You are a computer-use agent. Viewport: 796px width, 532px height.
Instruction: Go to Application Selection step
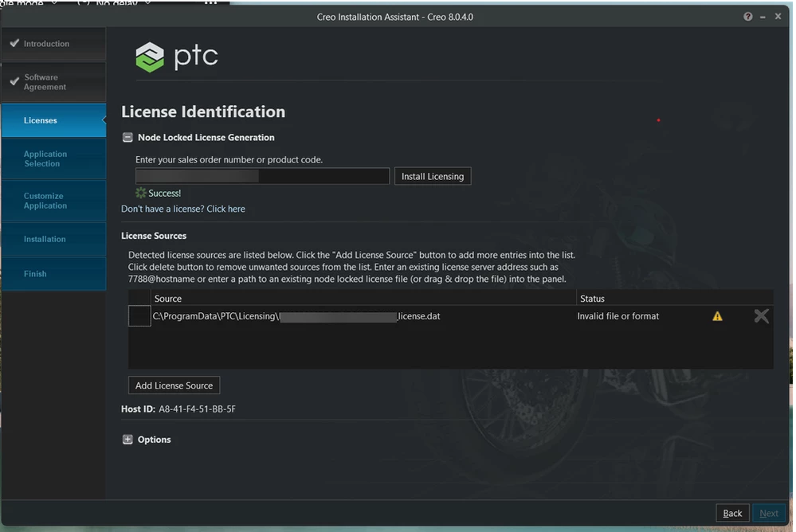click(x=54, y=158)
